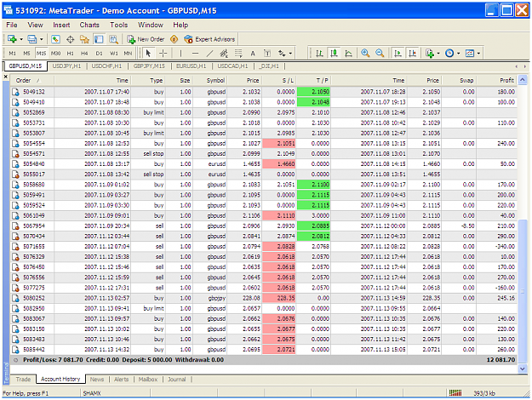
Task: Select the M30 timeframe
Action: tap(55, 54)
